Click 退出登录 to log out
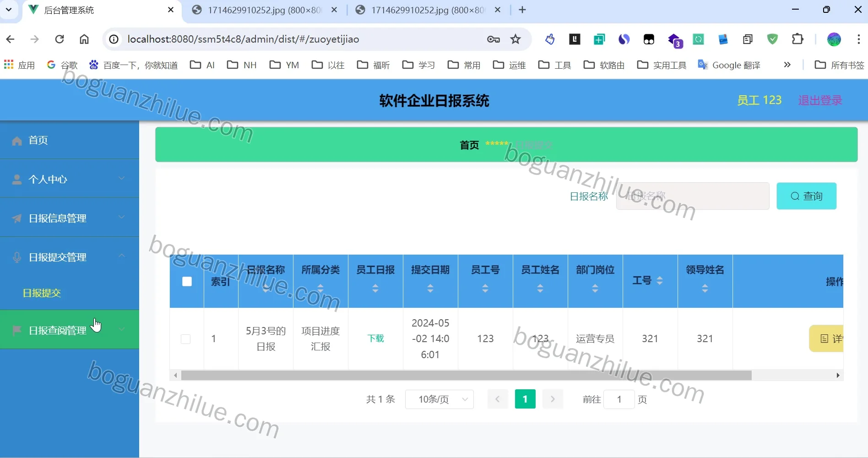Screen dimensions: 868x458 click(x=820, y=100)
